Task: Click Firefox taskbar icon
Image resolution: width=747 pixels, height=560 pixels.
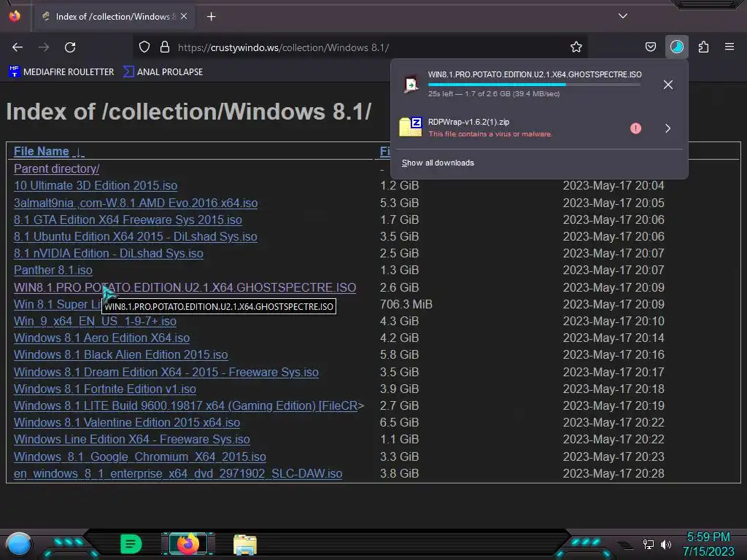Action: pyautogui.click(x=187, y=544)
